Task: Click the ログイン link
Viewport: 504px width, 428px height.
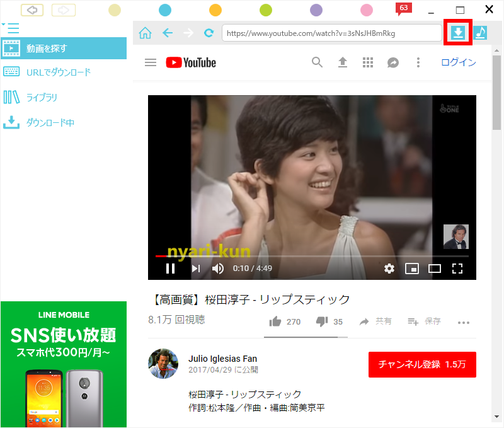Action: point(459,62)
